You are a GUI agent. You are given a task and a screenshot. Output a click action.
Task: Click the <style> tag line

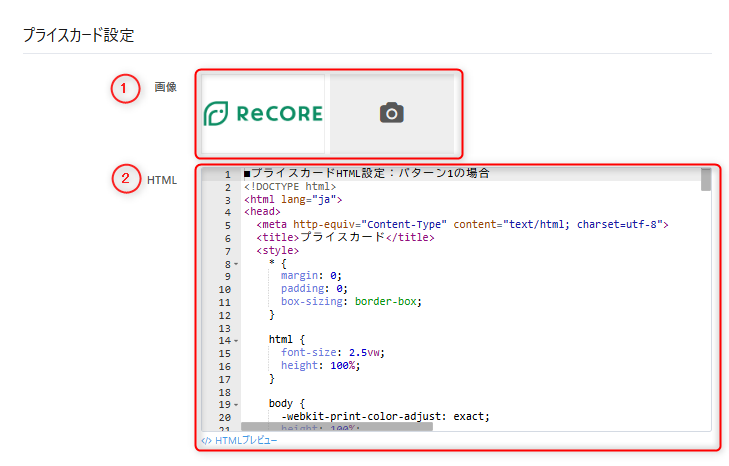(x=278, y=251)
